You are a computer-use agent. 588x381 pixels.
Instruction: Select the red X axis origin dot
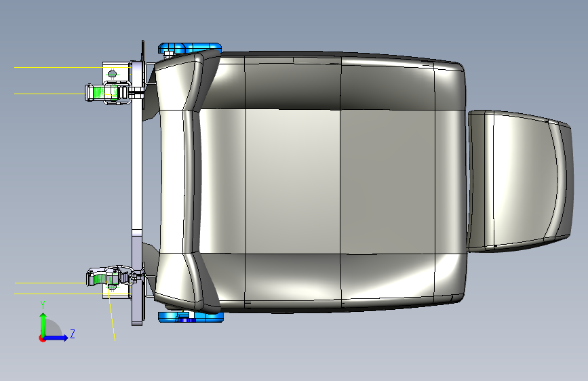point(42,338)
